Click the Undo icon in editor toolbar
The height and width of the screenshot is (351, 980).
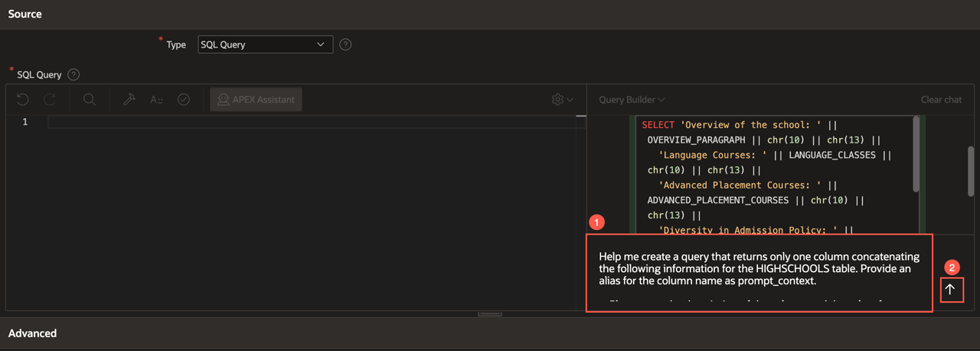pyautogui.click(x=23, y=100)
